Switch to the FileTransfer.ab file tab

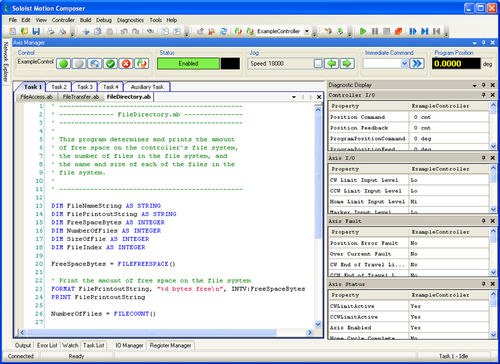(81, 97)
